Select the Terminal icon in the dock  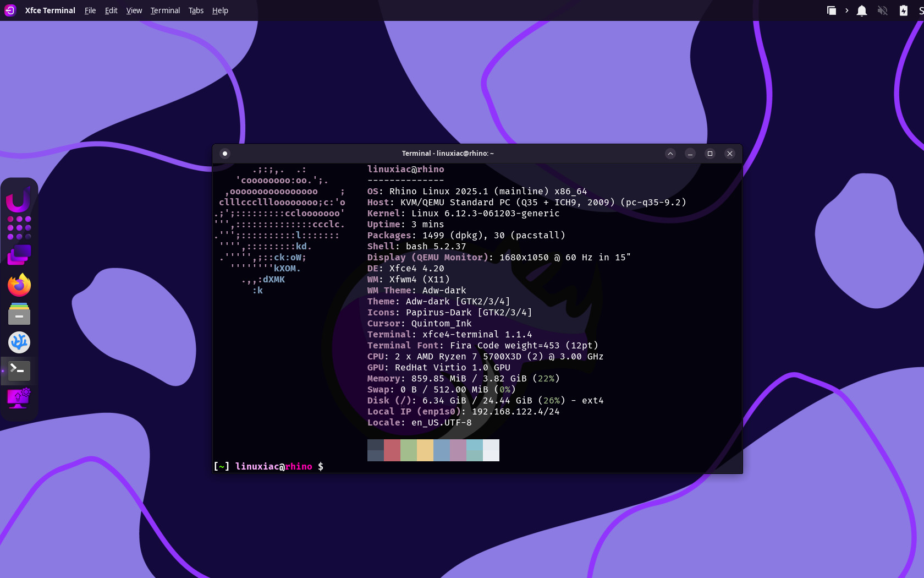(x=19, y=370)
